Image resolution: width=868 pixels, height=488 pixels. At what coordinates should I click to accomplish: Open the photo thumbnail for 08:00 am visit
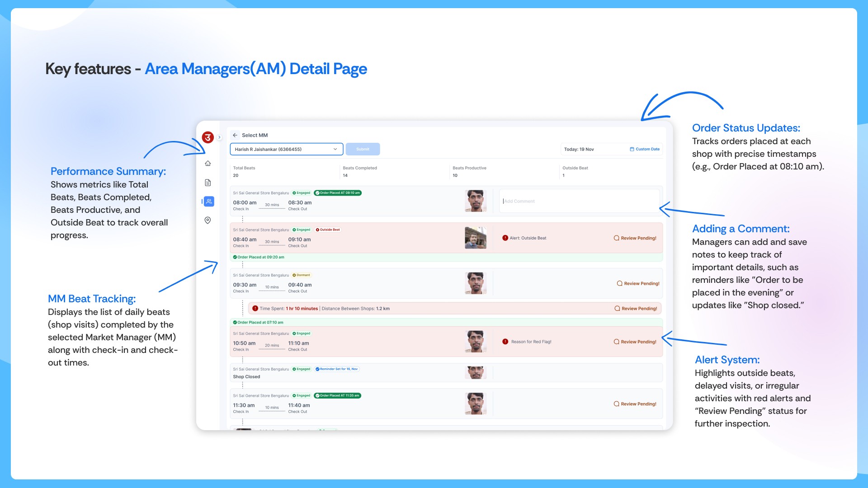pos(476,201)
